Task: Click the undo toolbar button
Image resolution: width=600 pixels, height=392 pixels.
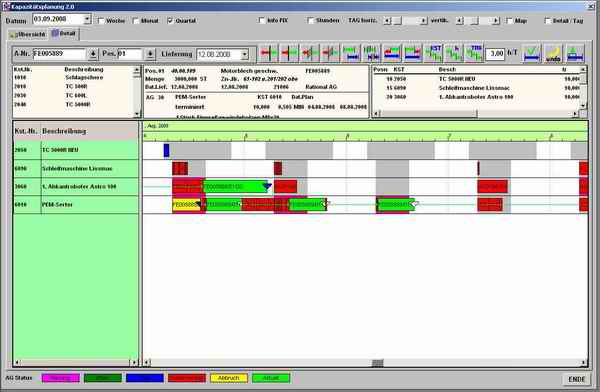Action: 553,54
